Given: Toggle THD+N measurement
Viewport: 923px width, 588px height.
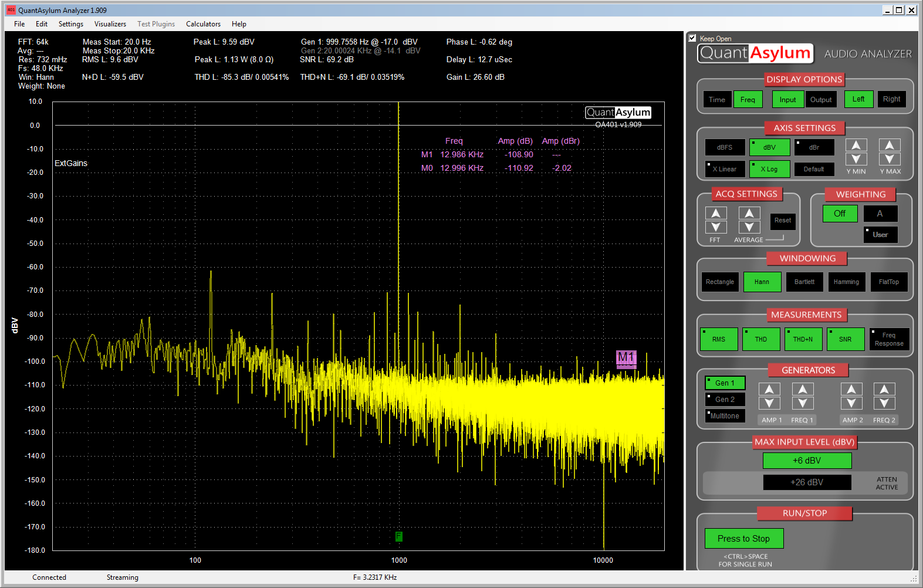Looking at the screenshot, I should 803,339.
